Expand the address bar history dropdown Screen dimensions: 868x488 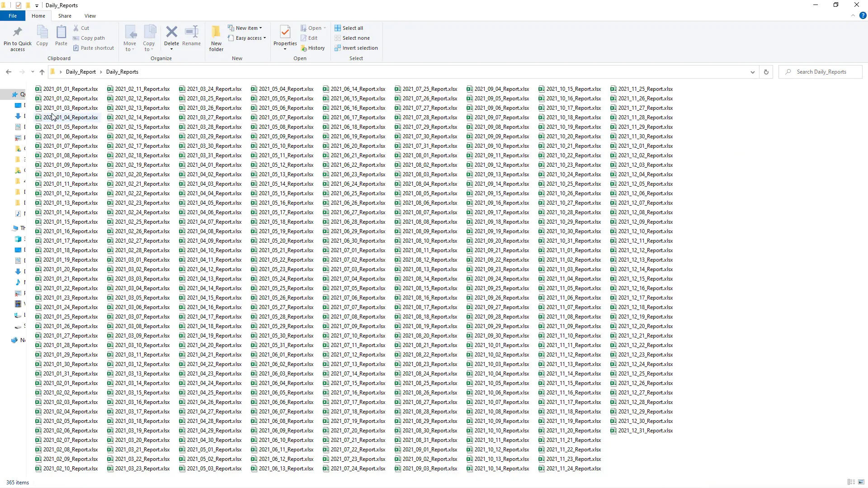[752, 72]
